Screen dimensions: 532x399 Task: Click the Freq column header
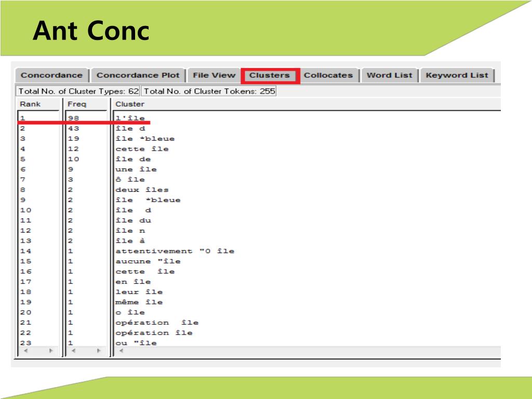(77, 104)
